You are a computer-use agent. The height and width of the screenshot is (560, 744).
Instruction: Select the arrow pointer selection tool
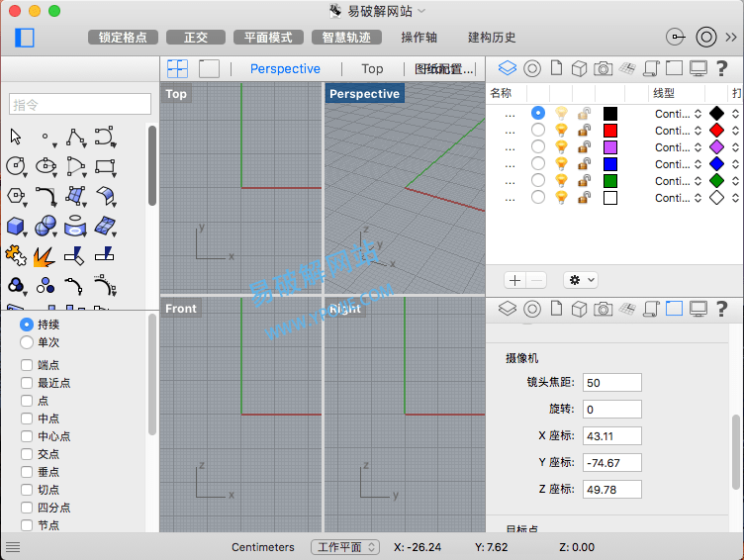pos(16,137)
